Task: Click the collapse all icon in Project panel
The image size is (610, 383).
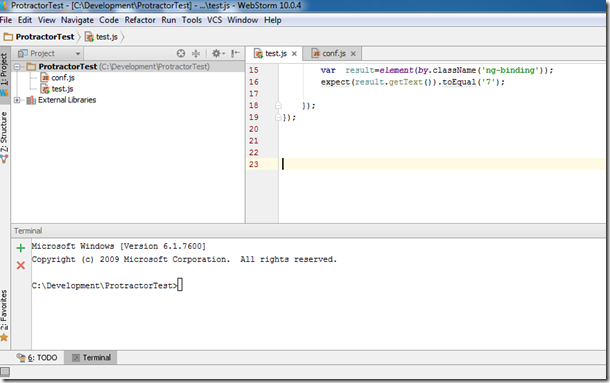Action: coord(196,53)
